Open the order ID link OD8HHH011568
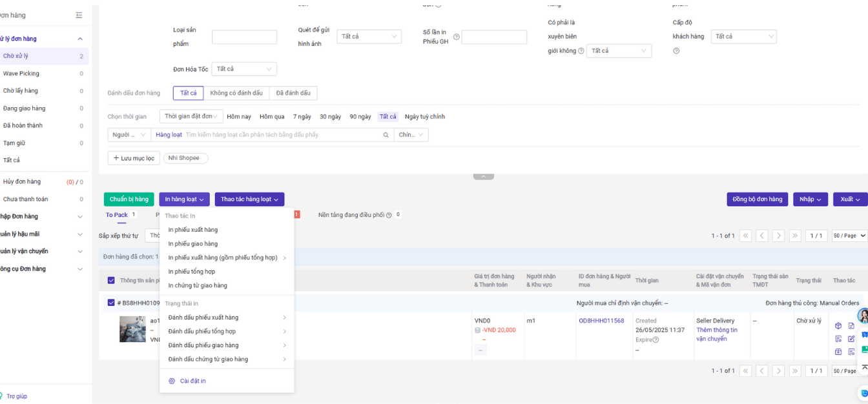Viewport: 868px width, 404px height. pos(601,321)
